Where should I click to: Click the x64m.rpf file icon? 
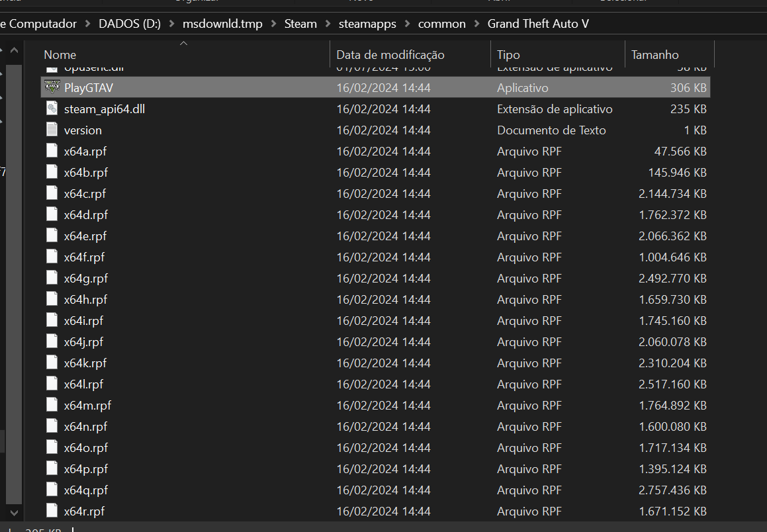(x=52, y=405)
